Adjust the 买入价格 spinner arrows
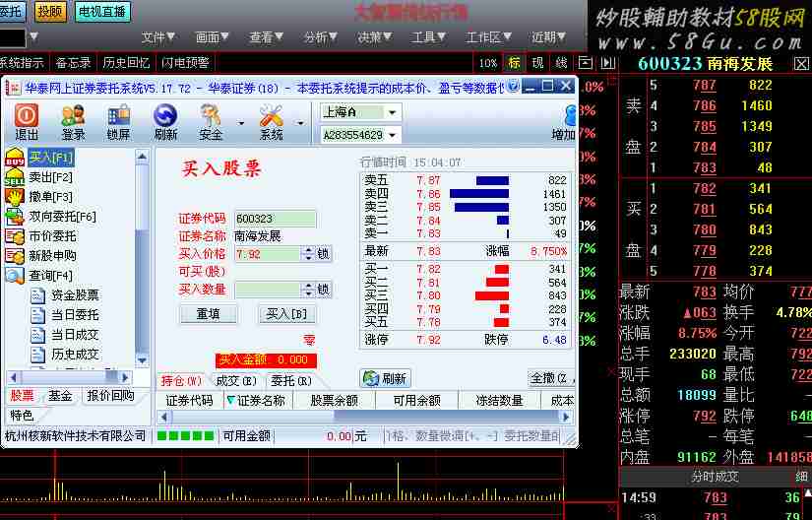812x520 pixels. click(x=309, y=254)
